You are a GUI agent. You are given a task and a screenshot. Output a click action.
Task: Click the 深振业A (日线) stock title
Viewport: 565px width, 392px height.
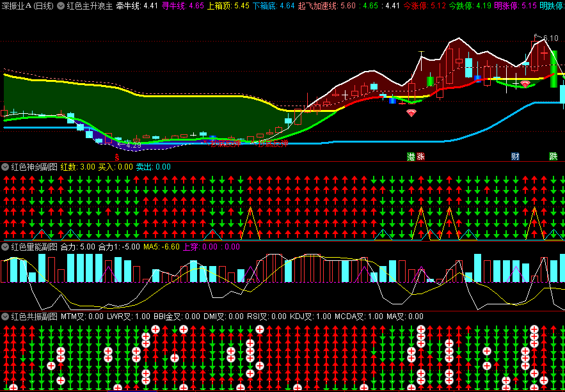[x=28, y=6]
